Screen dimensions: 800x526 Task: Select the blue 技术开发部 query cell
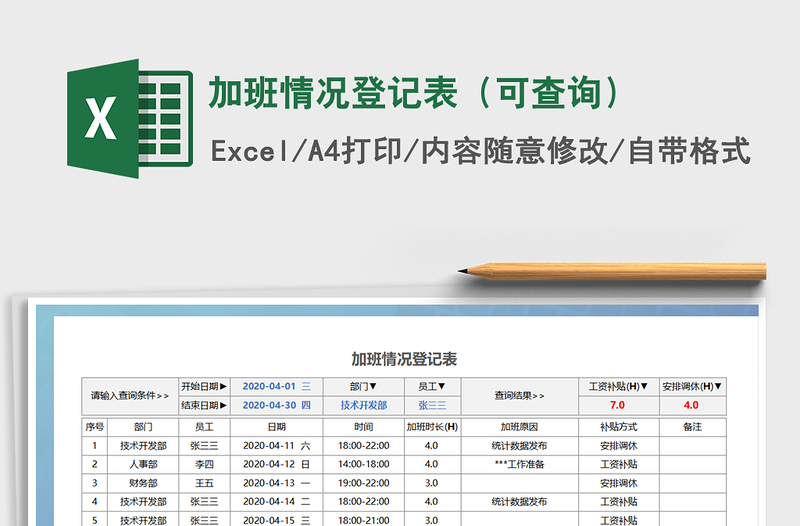(363, 405)
